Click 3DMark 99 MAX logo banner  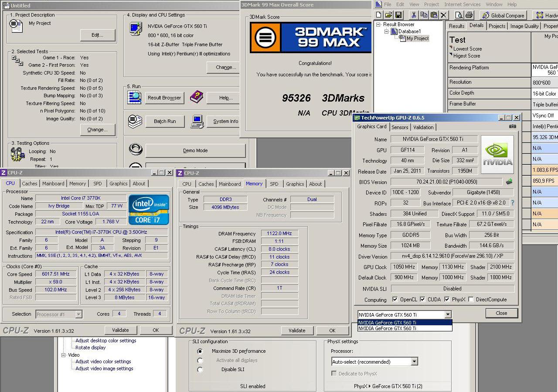click(310, 37)
